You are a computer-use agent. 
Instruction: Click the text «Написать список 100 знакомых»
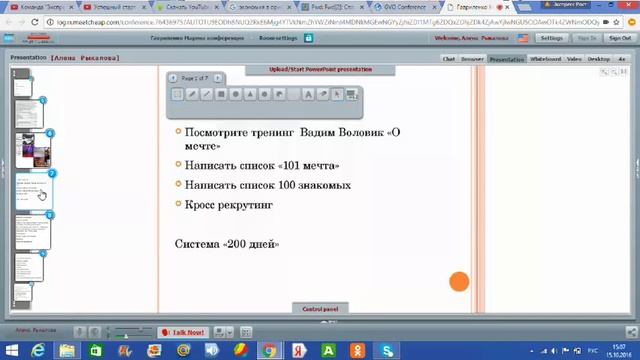coord(268,185)
